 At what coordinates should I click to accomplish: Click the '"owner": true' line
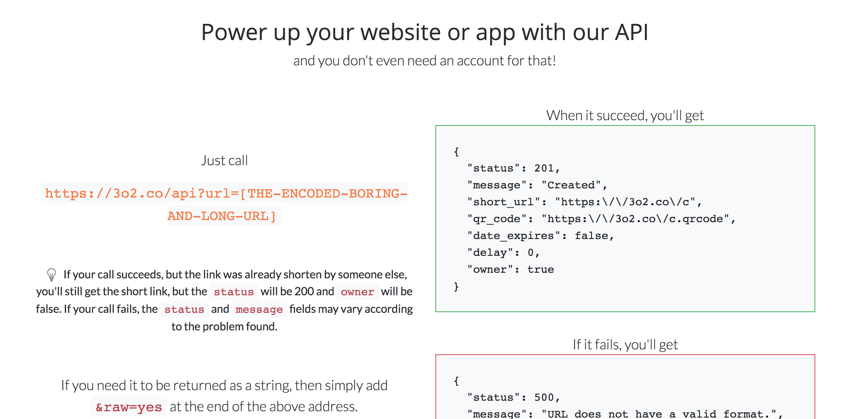tap(510, 269)
